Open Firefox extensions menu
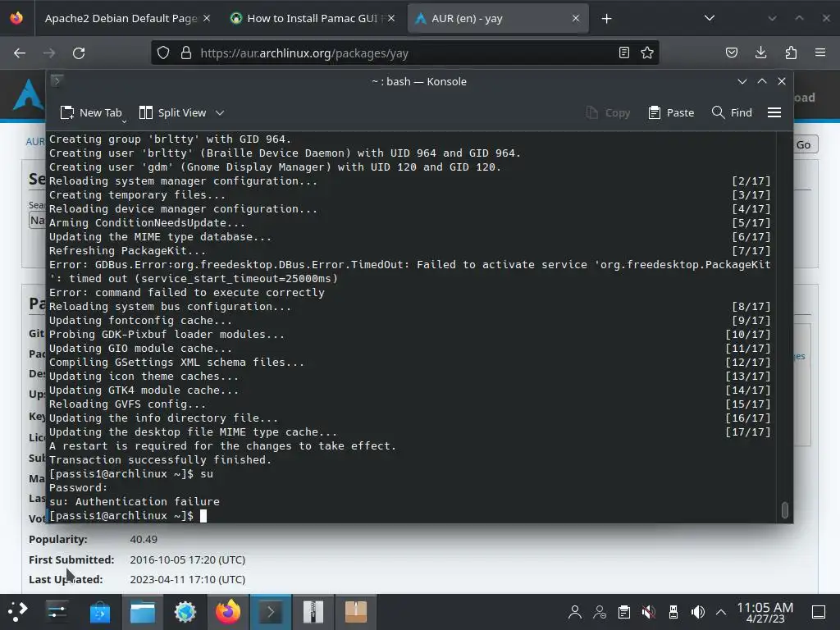The height and width of the screenshot is (630, 840). [x=791, y=53]
